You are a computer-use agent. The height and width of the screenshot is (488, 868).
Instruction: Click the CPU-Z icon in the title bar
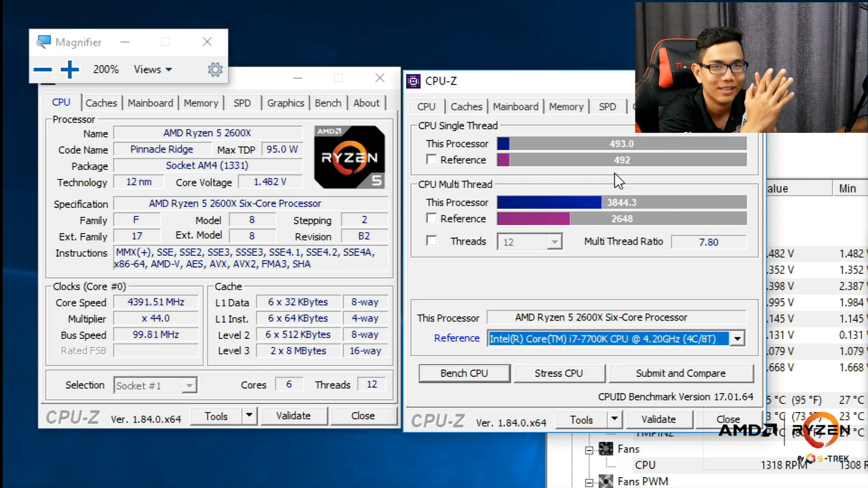click(414, 81)
